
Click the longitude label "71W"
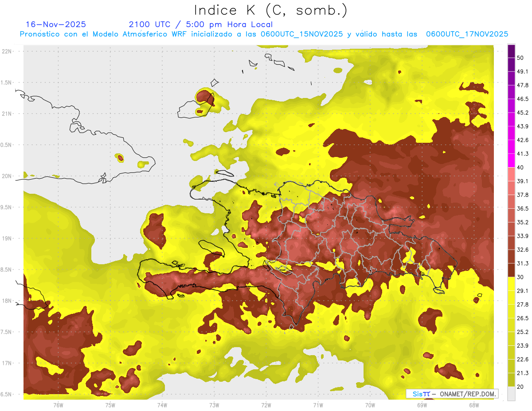pyautogui.click(x=318, y=405)
